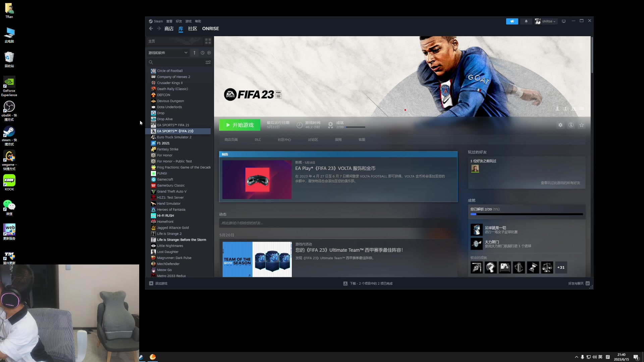Open the 帮助 menu
The height and width of the screenshot is (362, 644).
click(x=198, y=21)
